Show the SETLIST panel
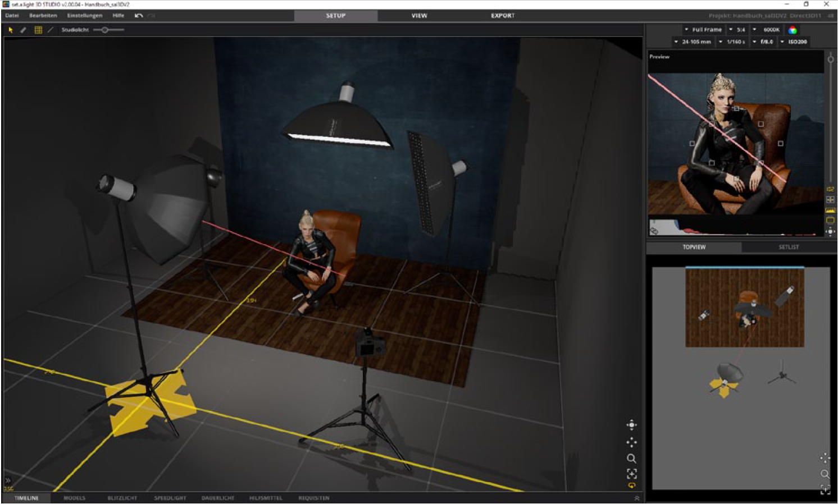 click(789, 247)
